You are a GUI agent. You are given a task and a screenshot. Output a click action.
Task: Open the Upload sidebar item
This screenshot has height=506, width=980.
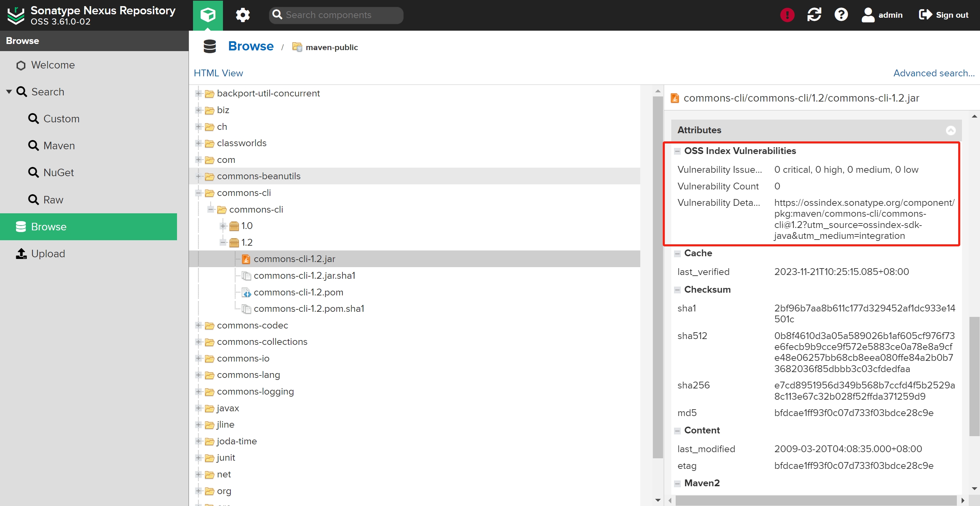coord(48,254)
